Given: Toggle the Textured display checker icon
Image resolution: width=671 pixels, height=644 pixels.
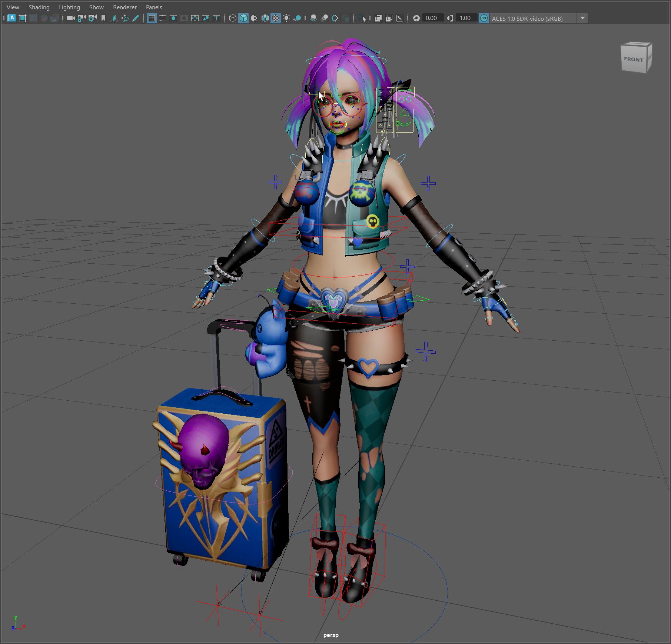Looking at the screenshot, I should (x=276, y=18).
